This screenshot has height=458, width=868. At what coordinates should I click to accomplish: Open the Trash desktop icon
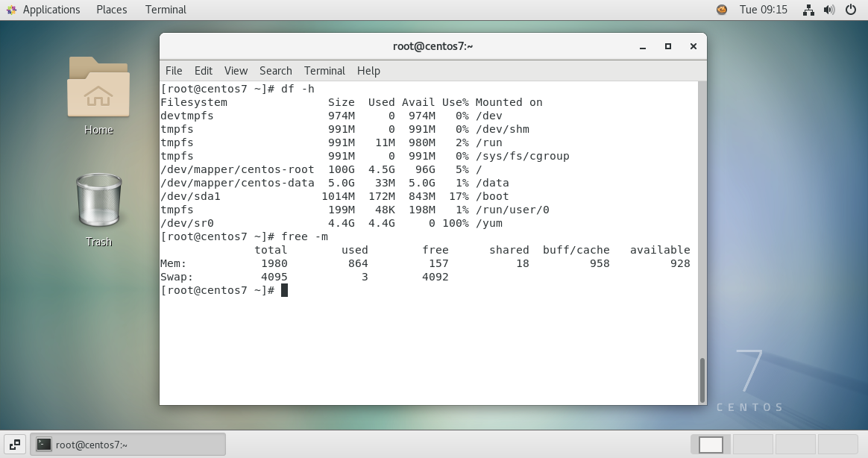(98, 200)
